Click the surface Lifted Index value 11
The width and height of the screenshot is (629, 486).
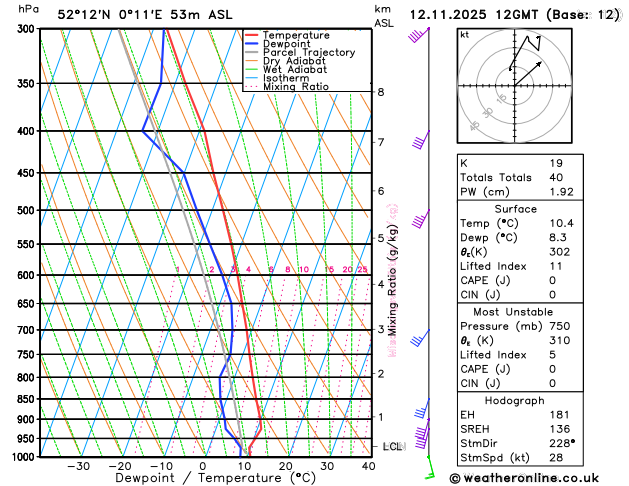pyautogui.click(x=556, y=266)
